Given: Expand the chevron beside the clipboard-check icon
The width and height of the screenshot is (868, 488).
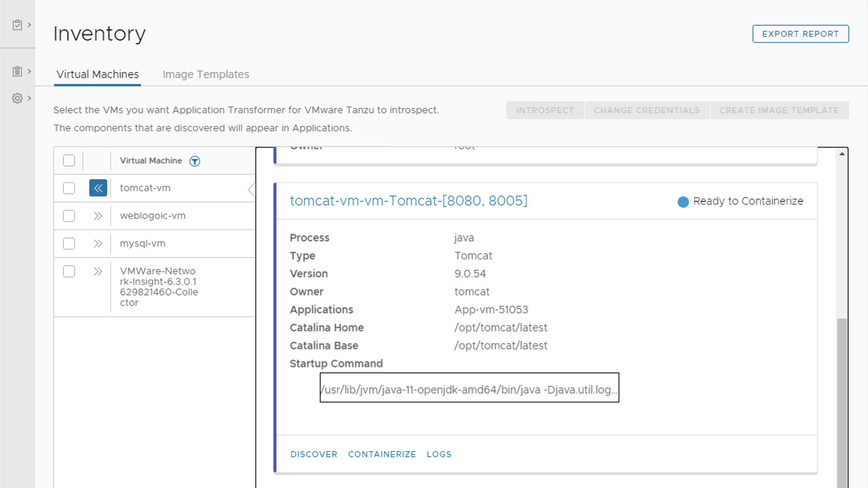Looking at the screenshot, I should (x=29, y=25).
